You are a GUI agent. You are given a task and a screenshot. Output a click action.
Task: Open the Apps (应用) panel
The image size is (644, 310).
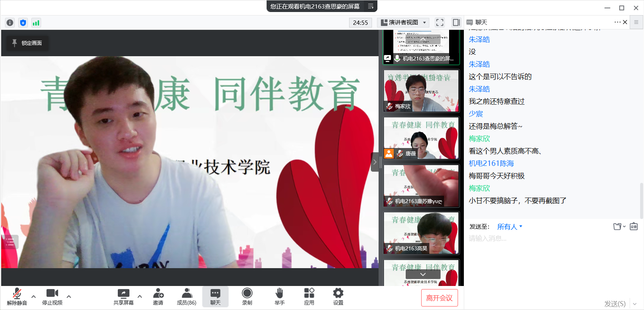(309, 296)
